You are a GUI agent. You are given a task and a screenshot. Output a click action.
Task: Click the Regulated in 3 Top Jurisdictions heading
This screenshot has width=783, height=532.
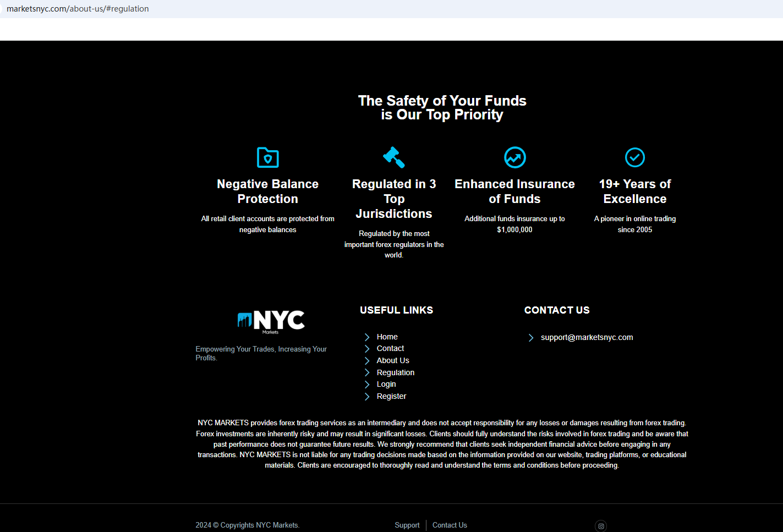click(394, 199)
